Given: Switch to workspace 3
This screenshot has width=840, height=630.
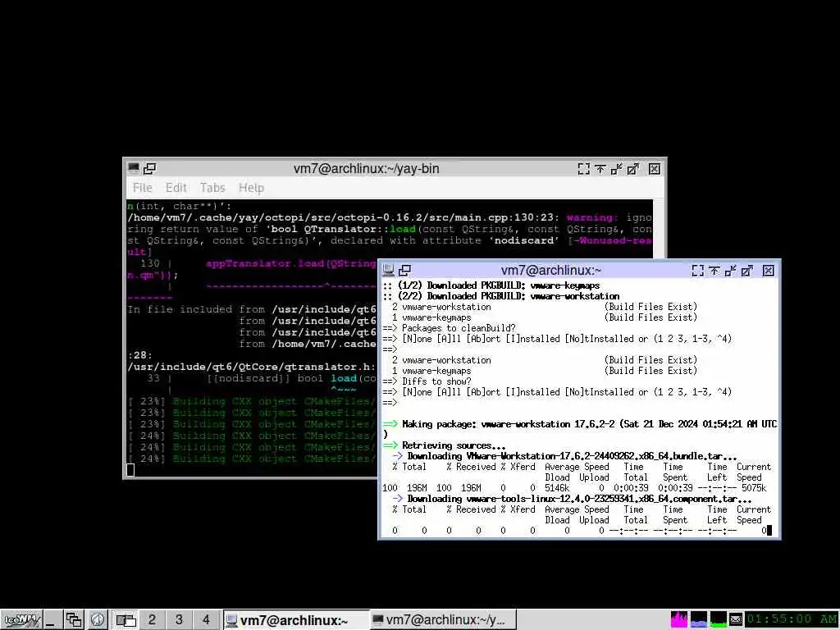Looking at the screenshot, I should pyautogui.click(x=179, y=620).
